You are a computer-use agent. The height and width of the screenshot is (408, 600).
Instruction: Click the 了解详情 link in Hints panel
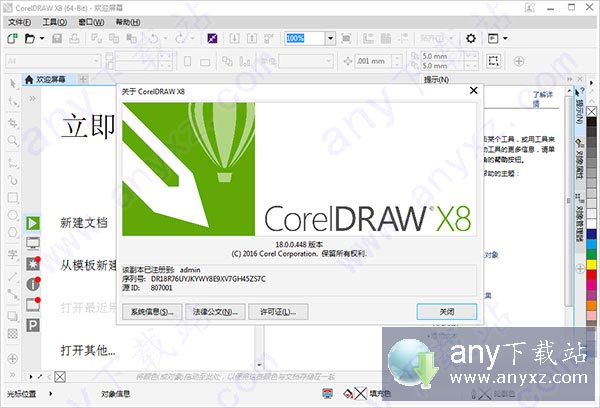pos(542,99)
